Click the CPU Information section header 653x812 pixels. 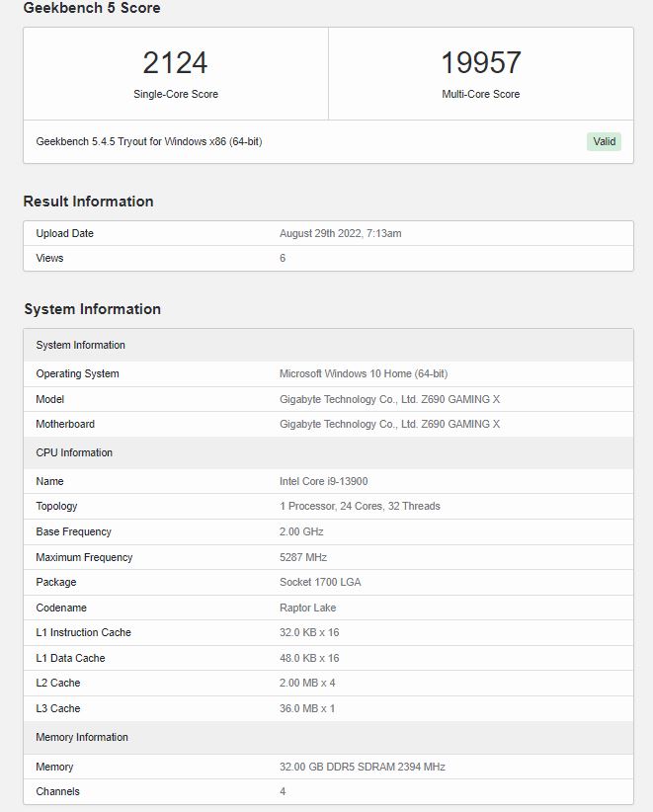pyautogui.click(x=328, y=452)
